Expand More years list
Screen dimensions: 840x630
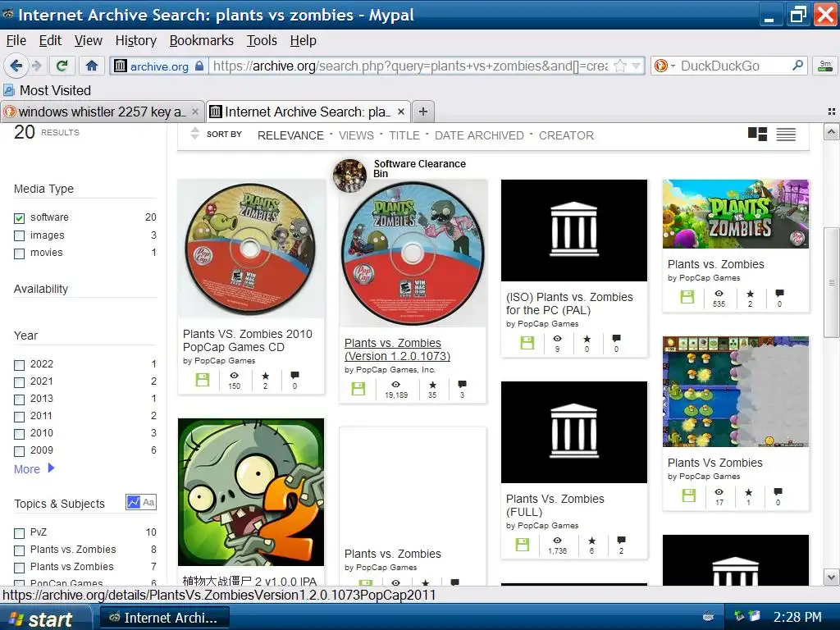(x=34, y=468)
